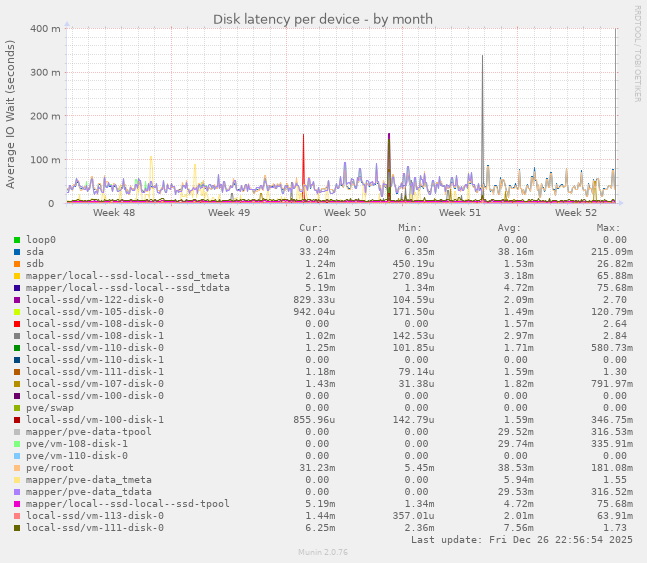The height and width of the screenshot is (563, 647).
Task: Click the '300 m' y-axis label
Action: (x=45, y=72)
